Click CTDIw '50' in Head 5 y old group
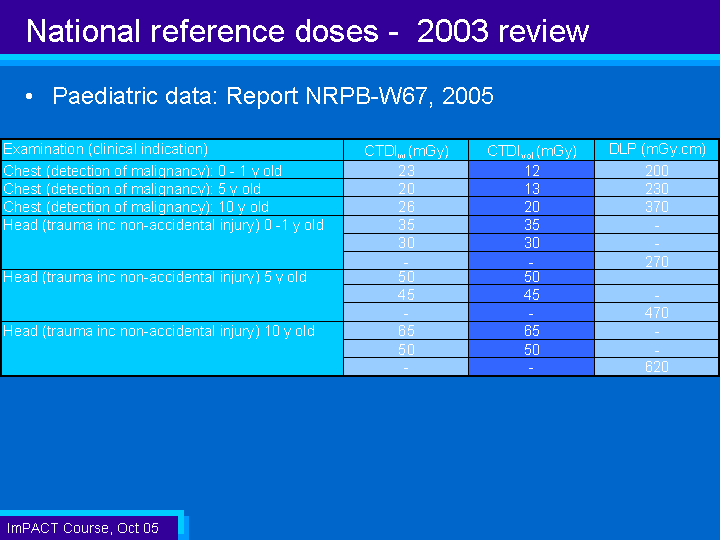 [406, 277]
